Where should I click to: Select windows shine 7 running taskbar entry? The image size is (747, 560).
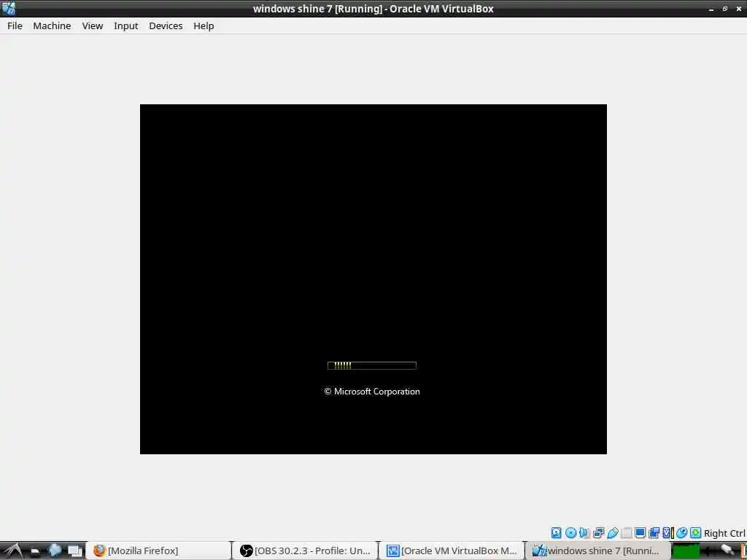[x=597, y=551]
